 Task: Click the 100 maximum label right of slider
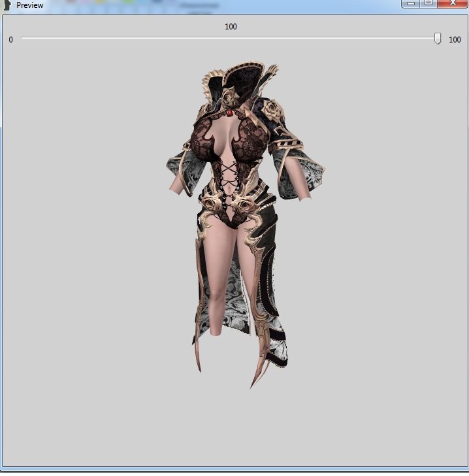[x=455, y=40]
